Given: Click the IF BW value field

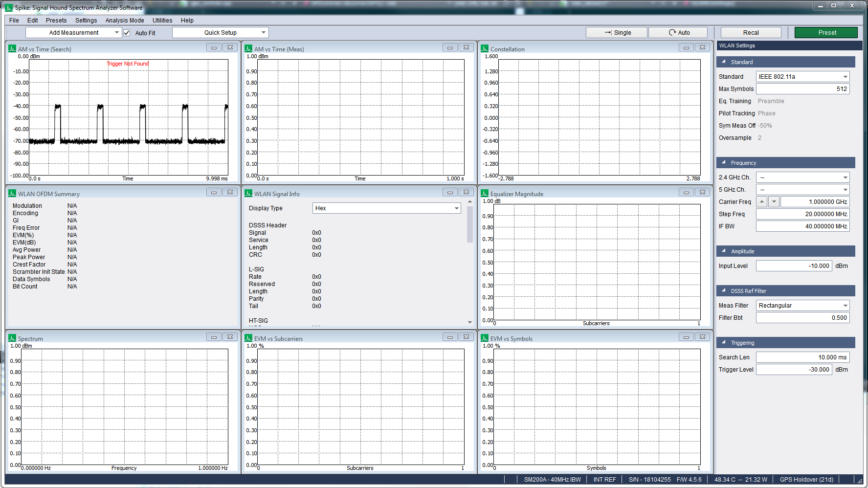Looking at the screenshot, I should pyautogui.click(x=802, y=226).
